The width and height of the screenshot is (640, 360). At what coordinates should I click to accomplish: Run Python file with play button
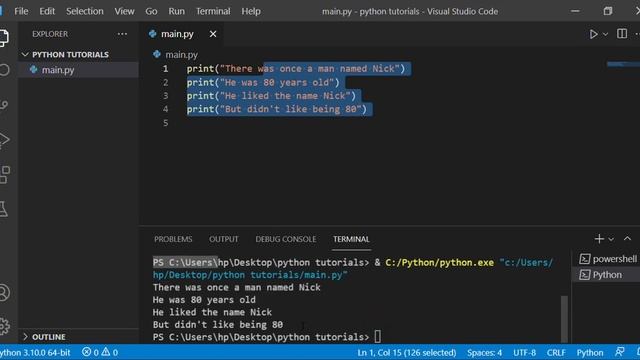tap(593, 34)
